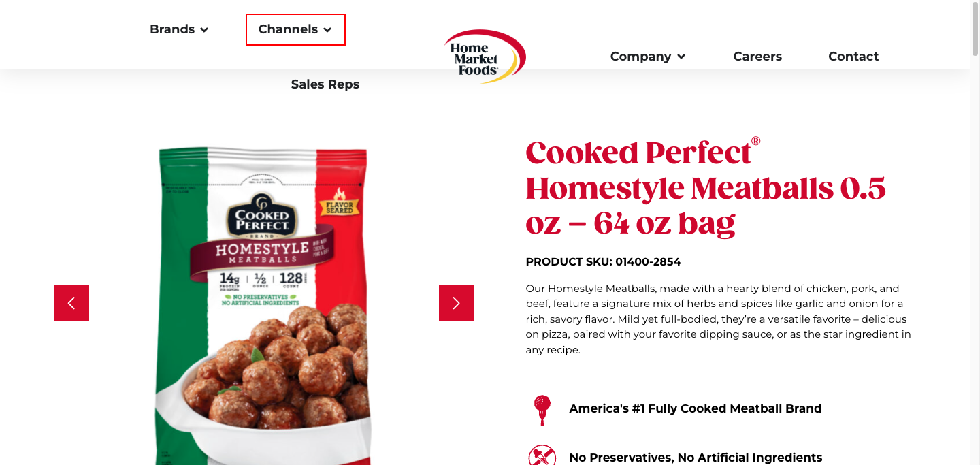Click the product SKU 01400-2854 text
The height and width of the screenshot is (465, 980).
pos(604,261)
